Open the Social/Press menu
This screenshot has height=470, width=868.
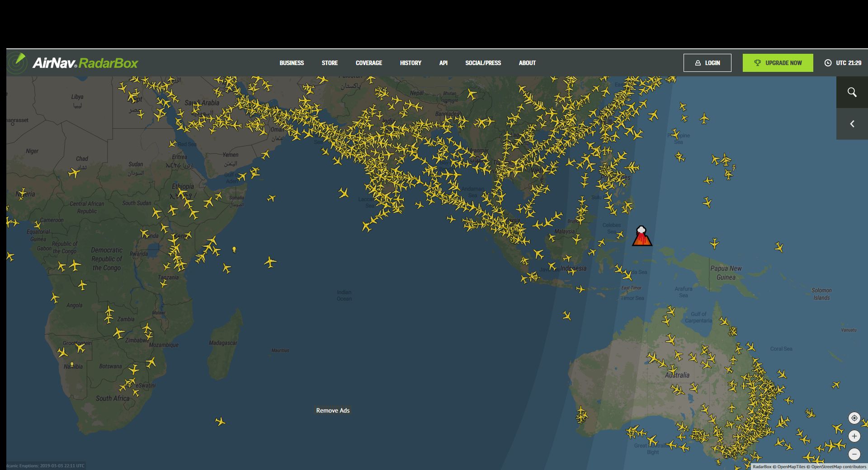click(483, 63)
